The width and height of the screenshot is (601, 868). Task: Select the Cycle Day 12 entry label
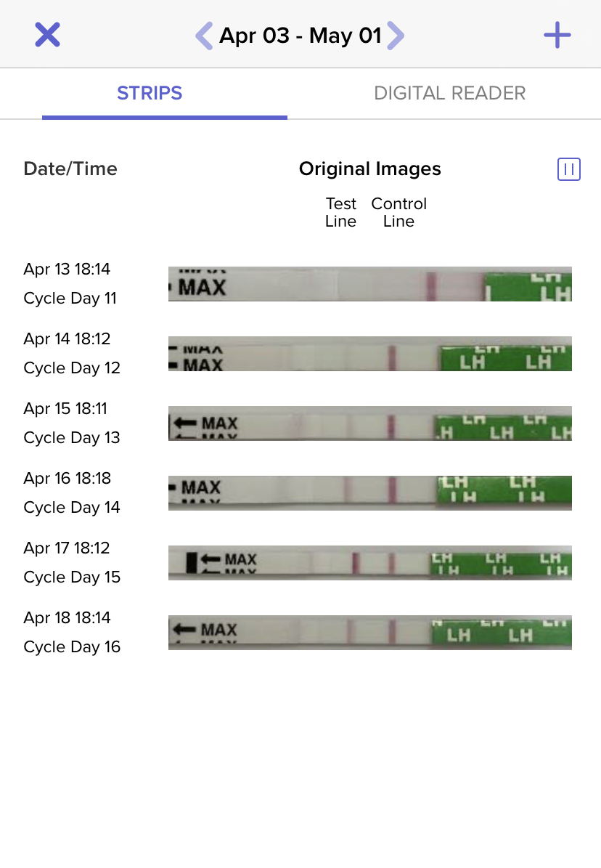click(72, 368)
